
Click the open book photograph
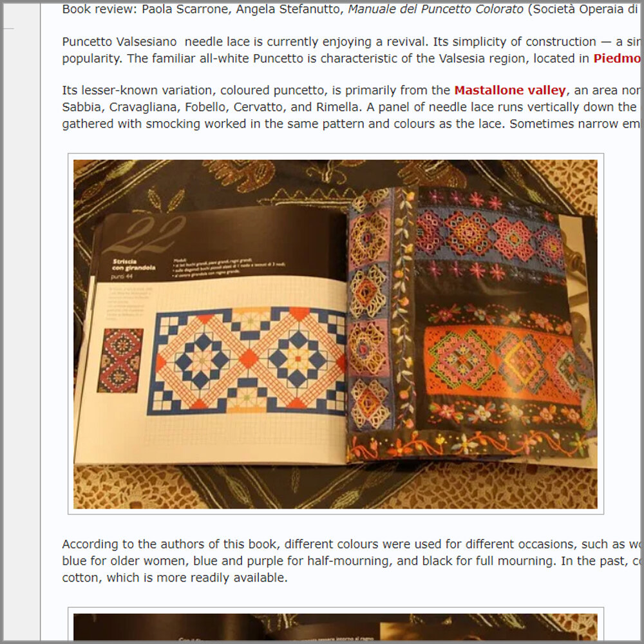[335, 334]
